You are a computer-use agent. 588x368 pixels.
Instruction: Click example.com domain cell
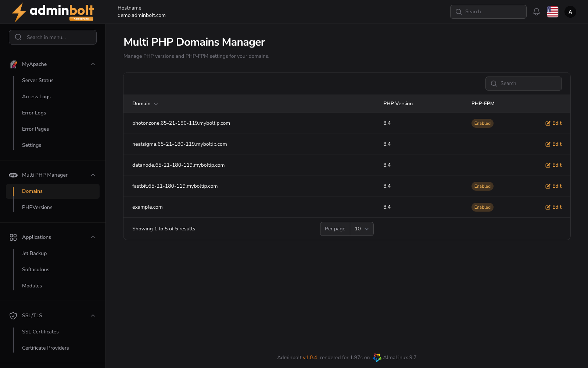[147, 207]
